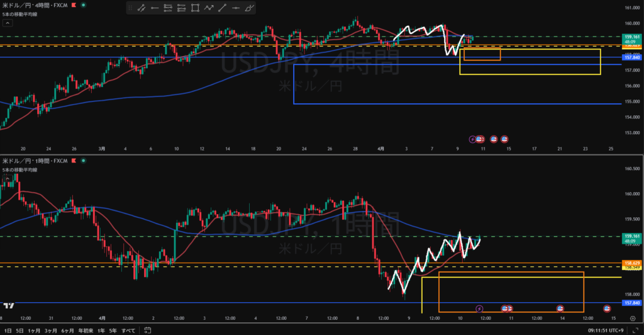Collapse the upper chart indicator legend
Viewport: 644px width, 335px height.
click(7, 23)
